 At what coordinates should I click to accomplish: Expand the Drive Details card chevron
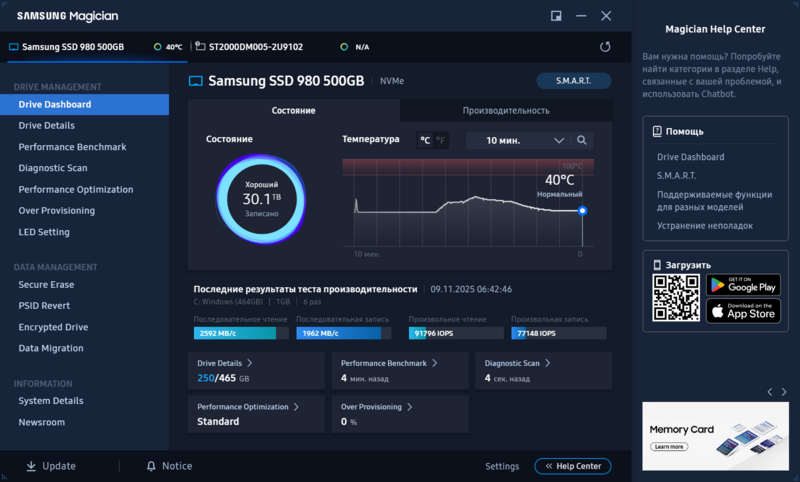coord(249,363)
